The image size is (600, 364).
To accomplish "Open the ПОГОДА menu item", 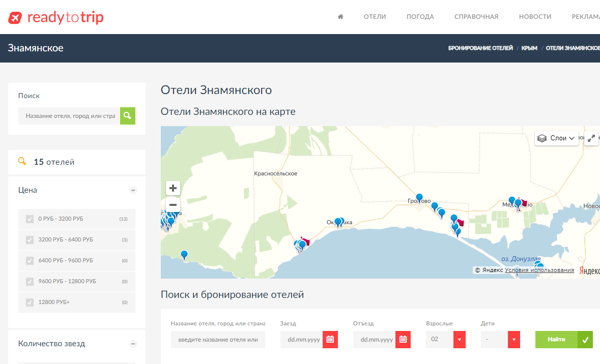I will point(420,17).
